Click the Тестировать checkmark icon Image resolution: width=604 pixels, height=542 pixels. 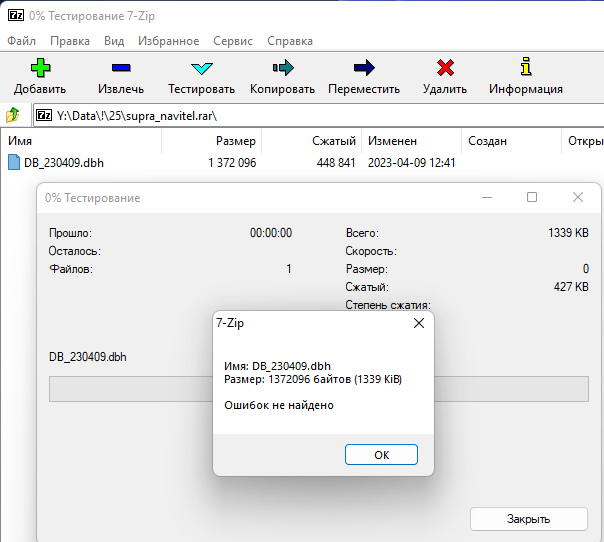coord(201,69)
